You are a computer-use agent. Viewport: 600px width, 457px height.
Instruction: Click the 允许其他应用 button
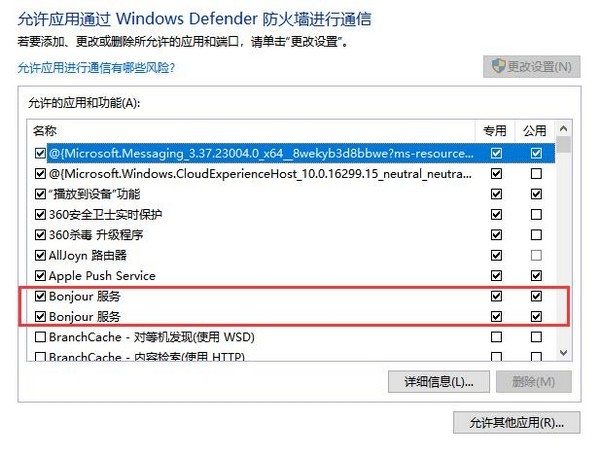click(516, 422)
